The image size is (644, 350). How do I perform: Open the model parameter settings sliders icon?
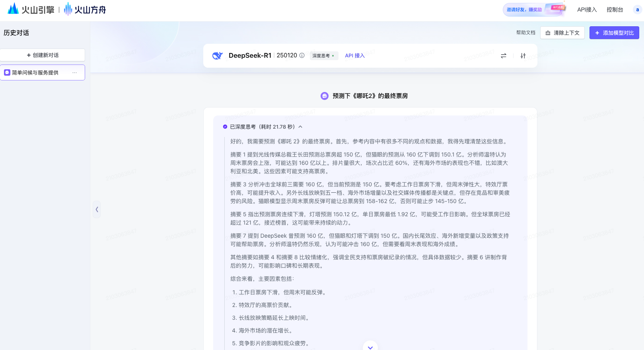click(x=523, y=56)
